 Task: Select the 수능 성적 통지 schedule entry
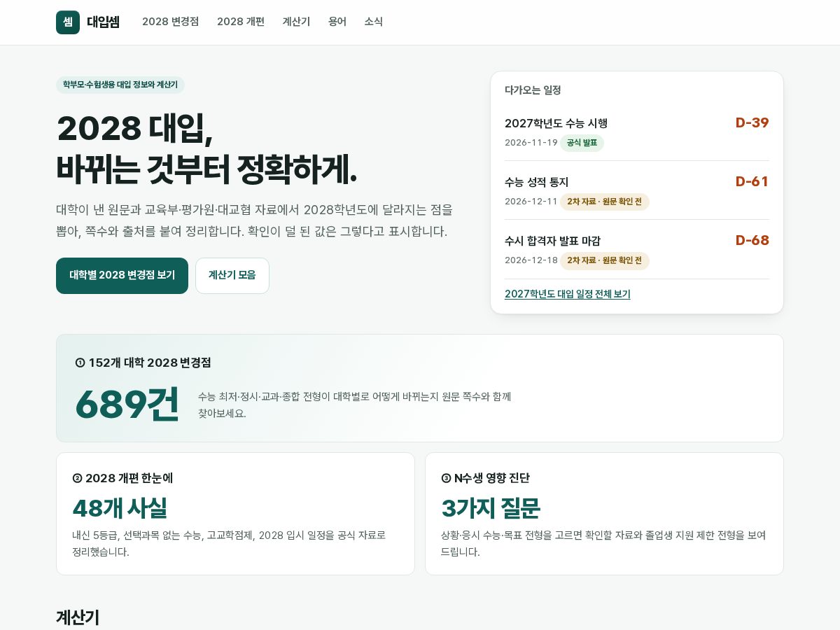click(x=637, y=190)
